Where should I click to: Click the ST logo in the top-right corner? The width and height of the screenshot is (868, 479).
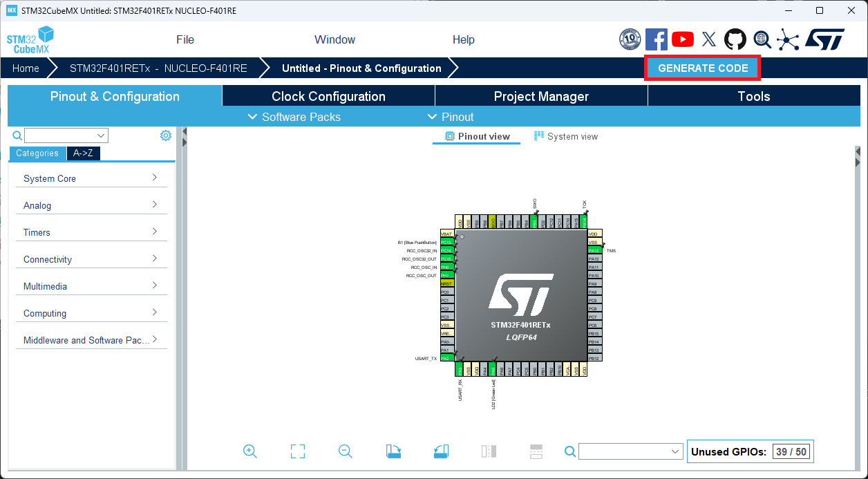click(827, 39)
